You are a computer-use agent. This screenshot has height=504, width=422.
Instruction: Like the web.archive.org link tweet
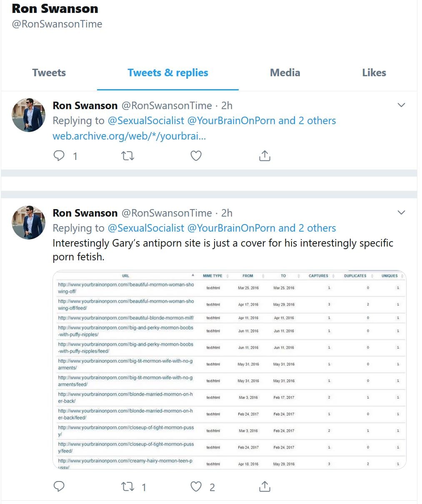(196, 156)
